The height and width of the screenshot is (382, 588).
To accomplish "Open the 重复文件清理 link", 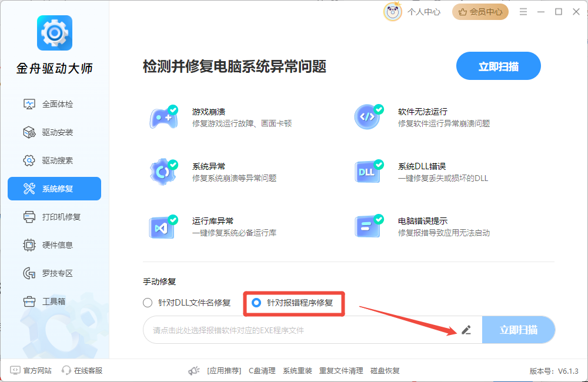I will click(x=341, y=371).
